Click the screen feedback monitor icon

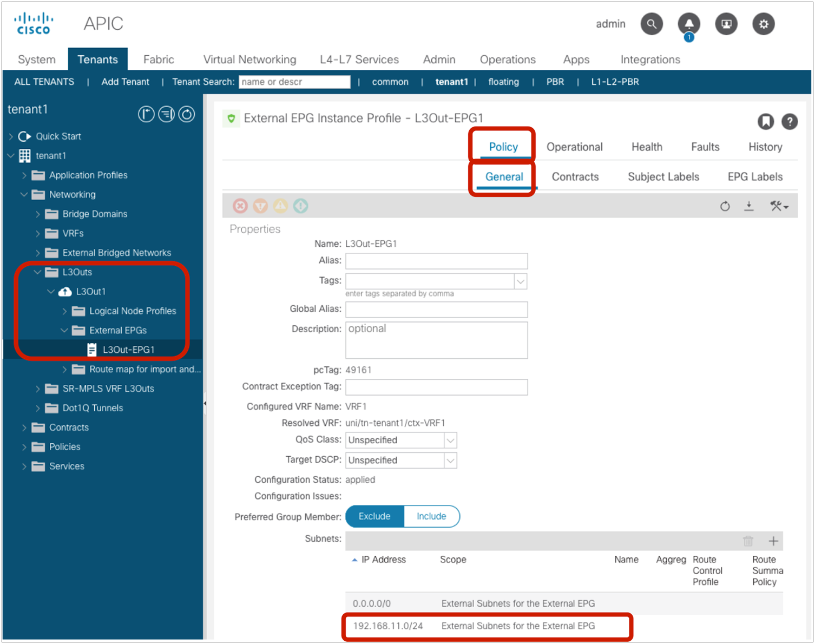click(726, 24)
